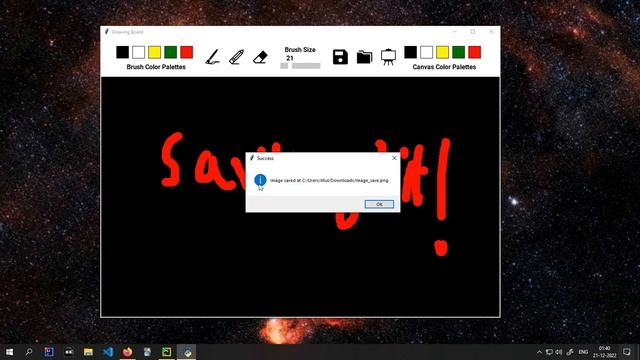The width and height of the screenshot is (640, 360).
Task: Click the taskbar clock and date
Action: coord(604,352)
